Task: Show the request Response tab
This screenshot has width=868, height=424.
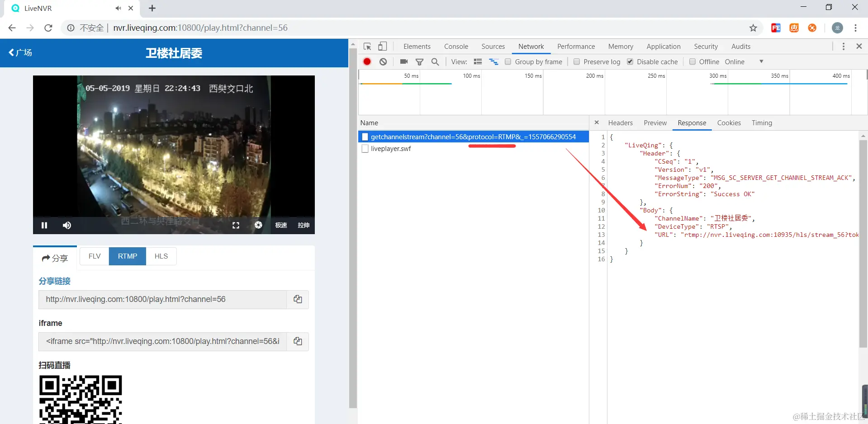Action: pyautogui.click(x=692, y=123)
